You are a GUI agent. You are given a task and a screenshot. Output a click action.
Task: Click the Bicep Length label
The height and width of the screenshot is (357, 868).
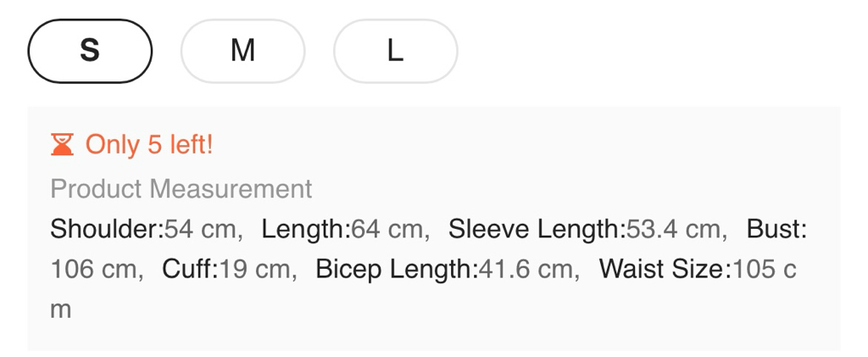(x=396, y=270)
